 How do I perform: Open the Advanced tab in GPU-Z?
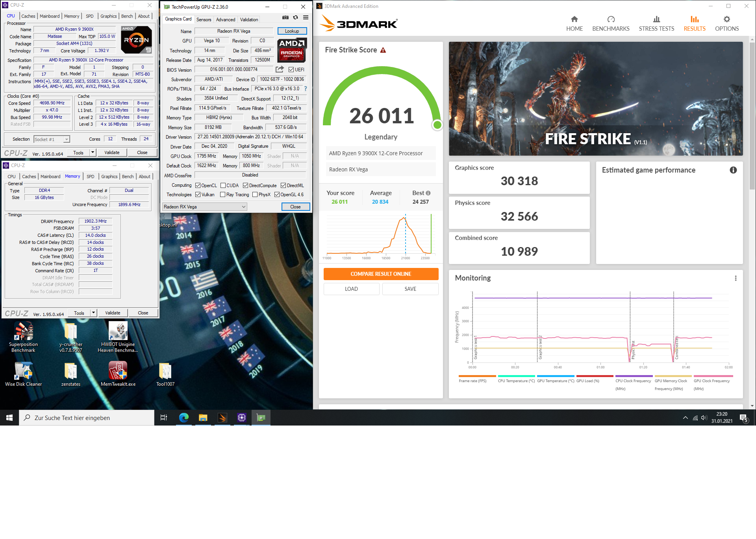click(x=226, y=19)
